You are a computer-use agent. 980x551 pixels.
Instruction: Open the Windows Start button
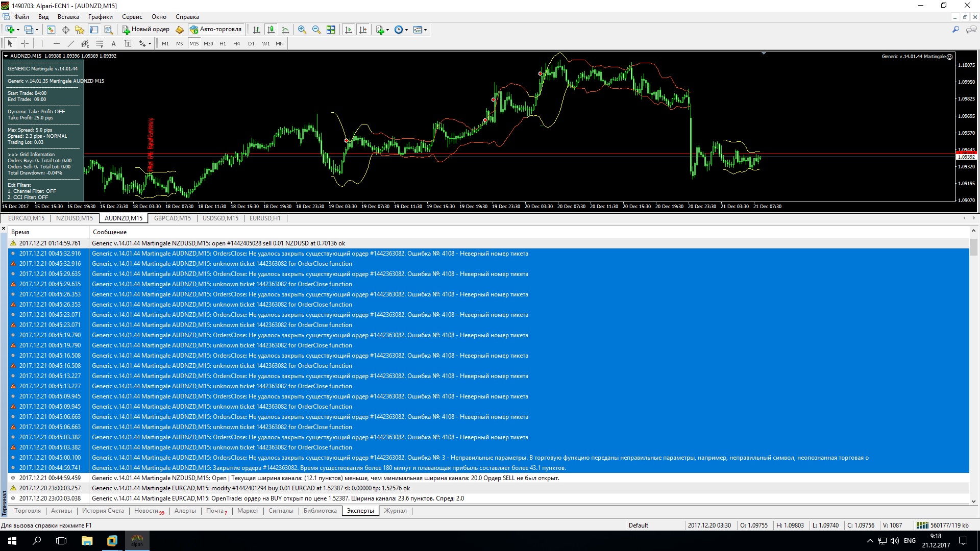point(12,541)
